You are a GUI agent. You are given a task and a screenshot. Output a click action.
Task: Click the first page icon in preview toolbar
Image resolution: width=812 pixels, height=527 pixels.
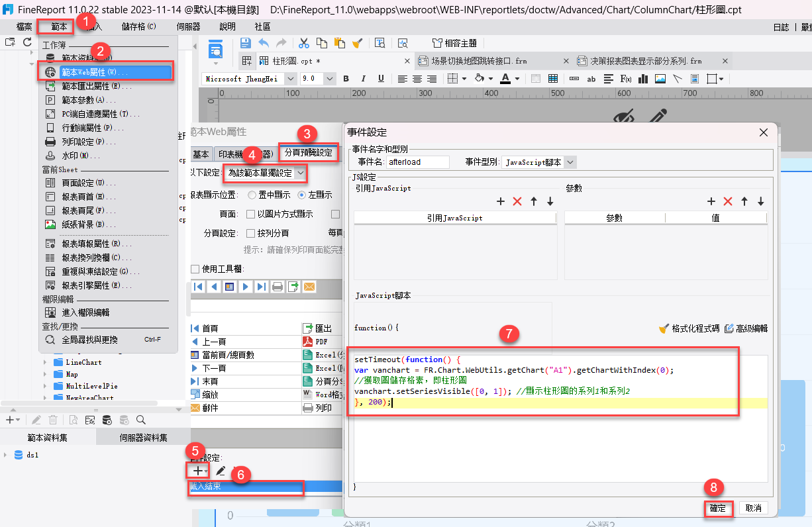pos(198,287)
